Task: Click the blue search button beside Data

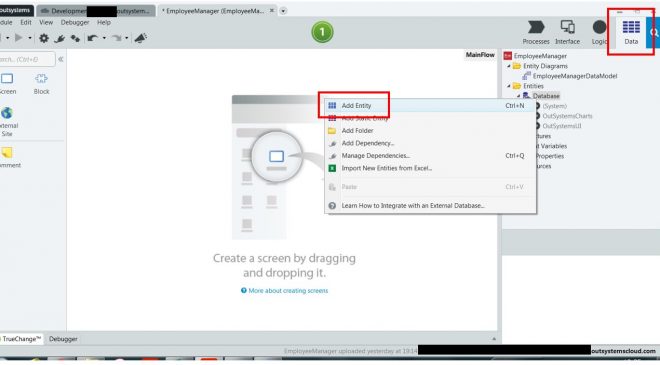Action: (x=653, y=32)
